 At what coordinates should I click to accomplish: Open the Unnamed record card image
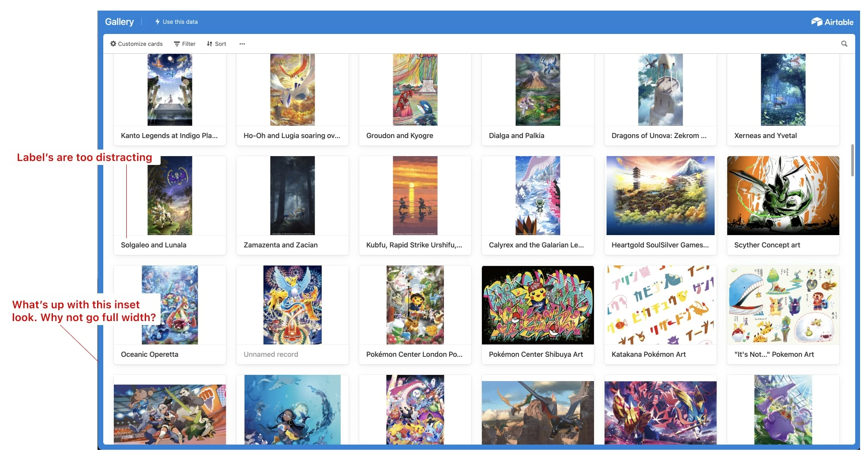pyautogui.click(x=293, y=305)
